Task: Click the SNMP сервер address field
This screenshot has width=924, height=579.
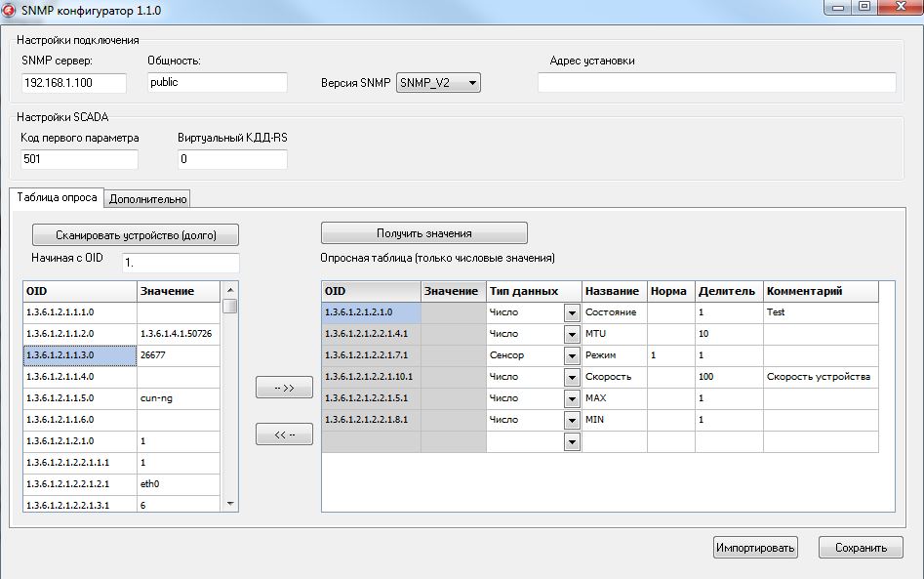Action: pos(74,83)
